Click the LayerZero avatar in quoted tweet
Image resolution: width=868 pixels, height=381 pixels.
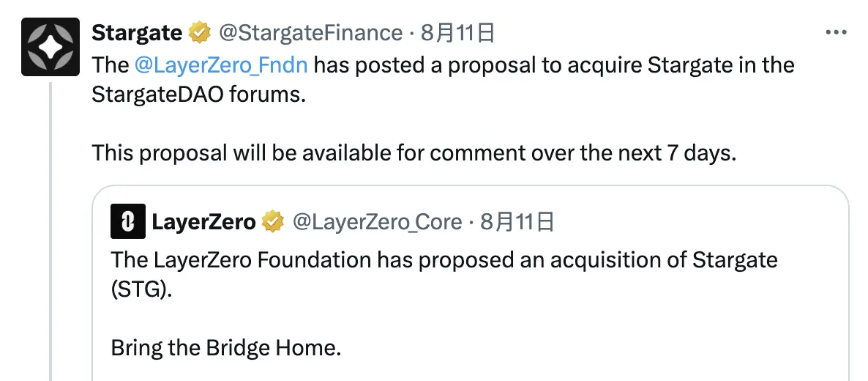click(x=128, y=221)
